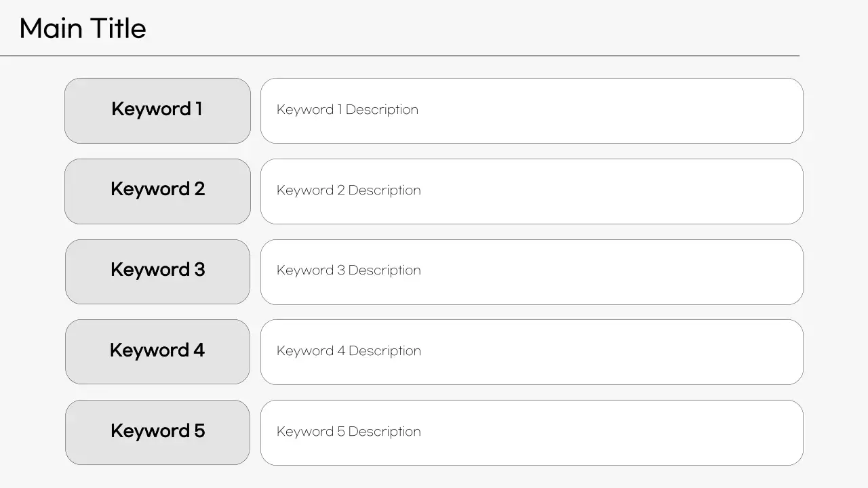Screen dimensions: 868x488
Task: Click the 'Keyword 3 Description' text
Action: 349,270
